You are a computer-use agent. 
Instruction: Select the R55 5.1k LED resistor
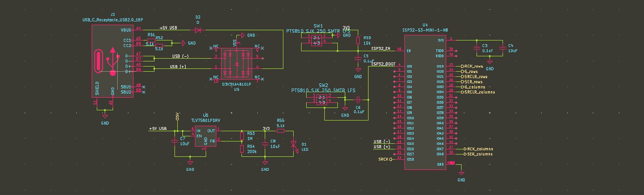click(x=280, y=131)
